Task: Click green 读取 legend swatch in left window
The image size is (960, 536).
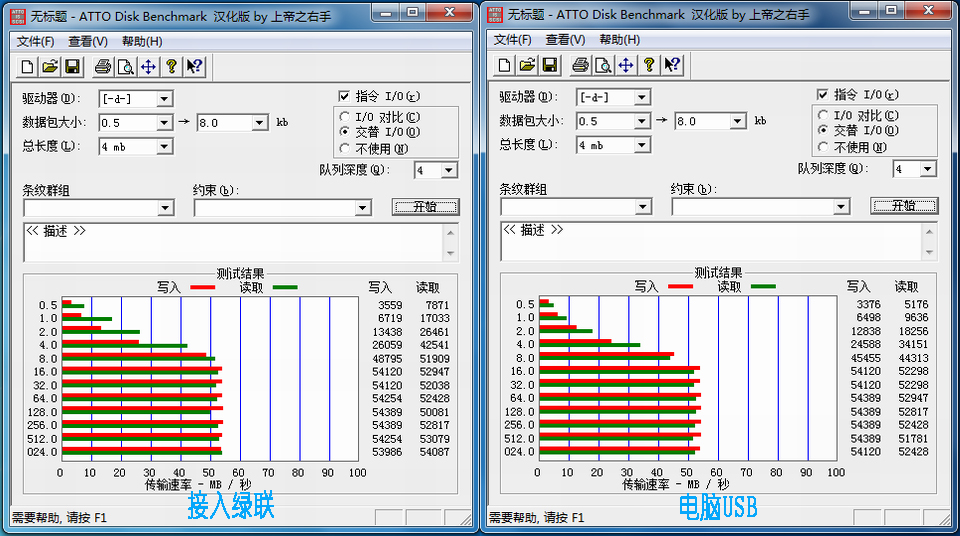Action: [285, 287]
